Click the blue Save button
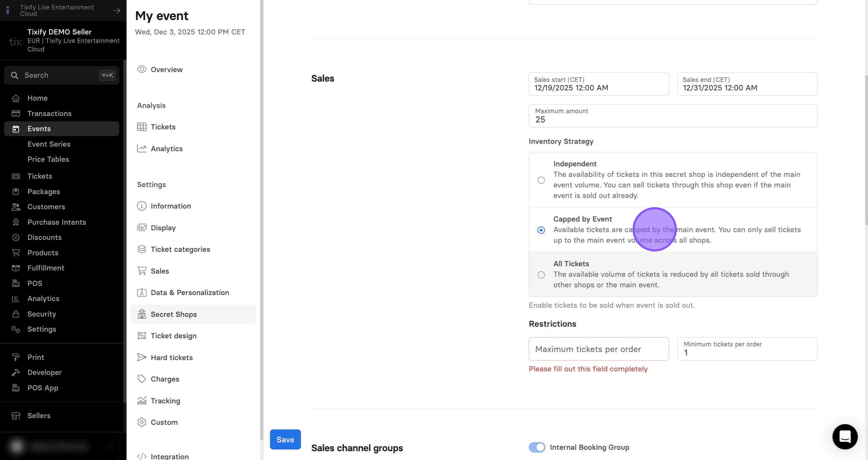The height and width of the screenshot is (460, 868). pos(285,439)
